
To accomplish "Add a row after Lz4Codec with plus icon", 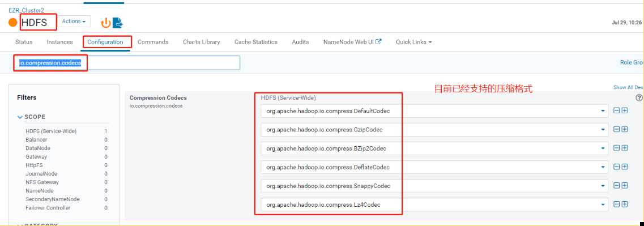I will click(x=625, y=204).
